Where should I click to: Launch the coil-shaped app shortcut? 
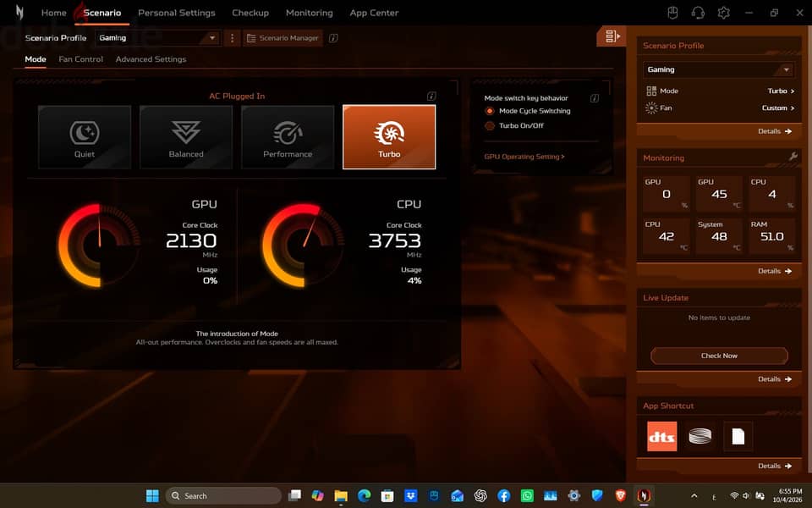[x=700, y=436]
